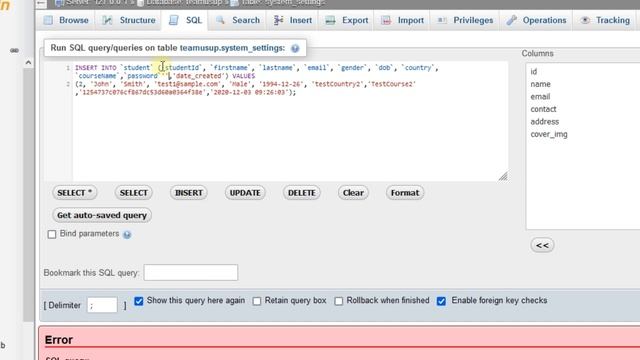Image resolution: width=640 pixels, height=360 pixels.
Task: Click Get auto-saved query button
Action: [x=102, y=215]
